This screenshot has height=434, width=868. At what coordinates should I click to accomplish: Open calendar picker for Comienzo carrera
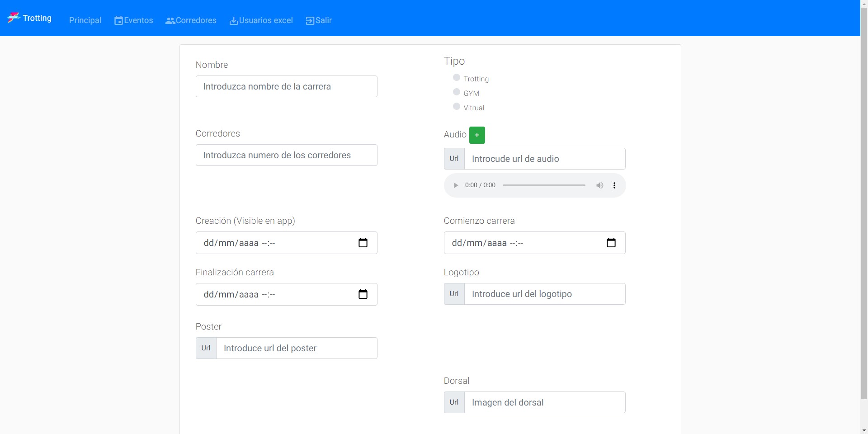[x=611, y=243]
